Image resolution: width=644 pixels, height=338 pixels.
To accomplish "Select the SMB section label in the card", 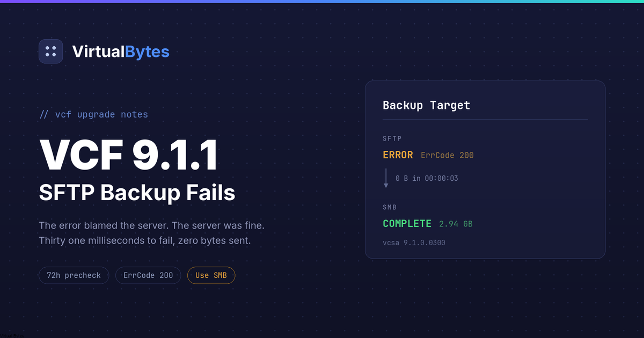I will pyautogui.click(x=390, y=207).
